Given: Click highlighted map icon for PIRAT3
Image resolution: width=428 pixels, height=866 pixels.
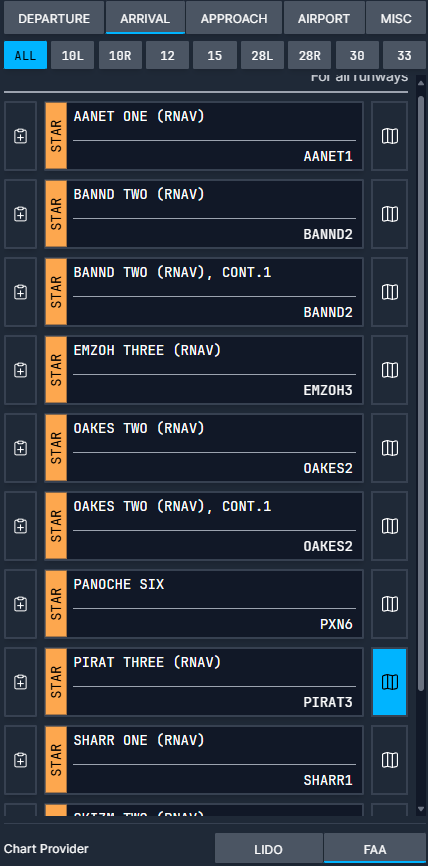Looking at the screenshot, I should click(x=390, y=682).
